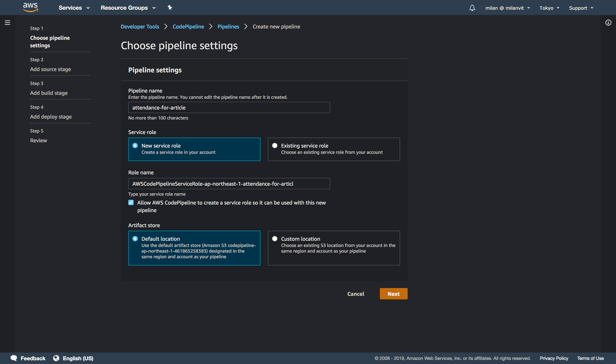616x364 pixels.
Task: Select Default location artifact store
Action: (x=135, y=238)
